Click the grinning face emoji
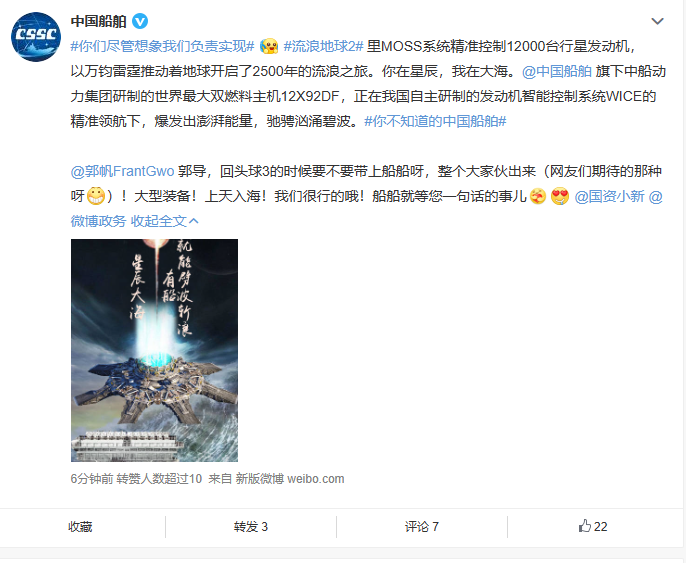This screenshot has width=686, height=563. click(95, 196)
